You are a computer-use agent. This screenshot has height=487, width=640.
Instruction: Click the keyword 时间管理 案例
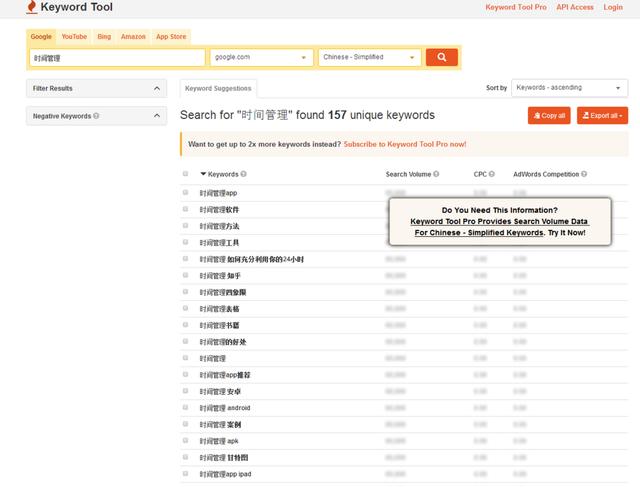[x=220, y=425]
